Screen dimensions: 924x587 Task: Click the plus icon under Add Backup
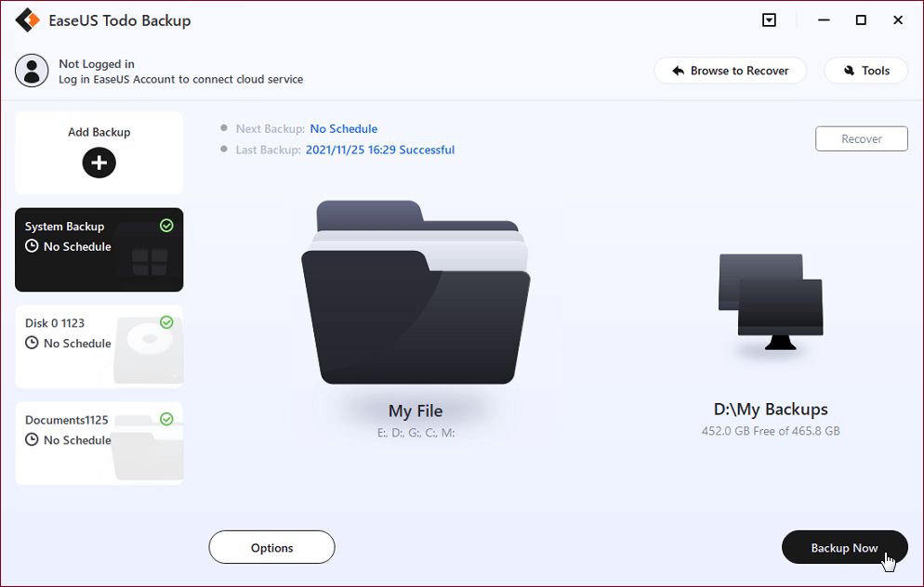pos(99,163)
